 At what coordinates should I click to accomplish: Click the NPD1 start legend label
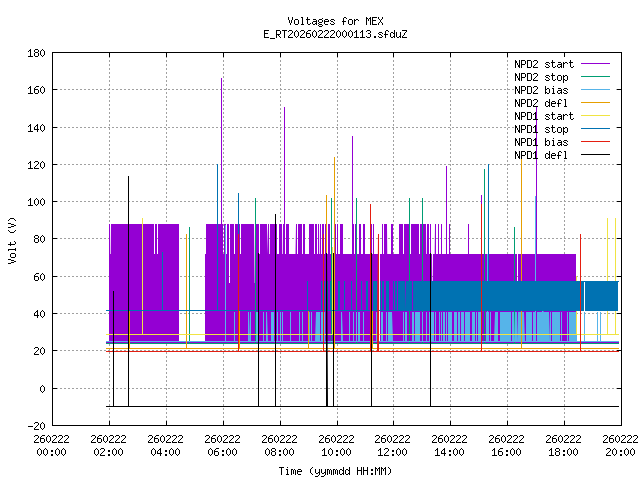pos(541,115)
